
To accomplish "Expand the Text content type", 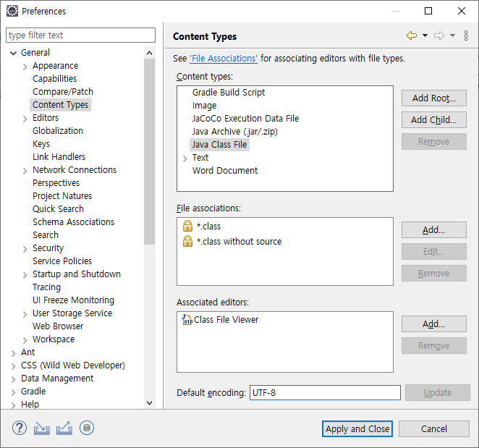I will [x=185, y=159].
